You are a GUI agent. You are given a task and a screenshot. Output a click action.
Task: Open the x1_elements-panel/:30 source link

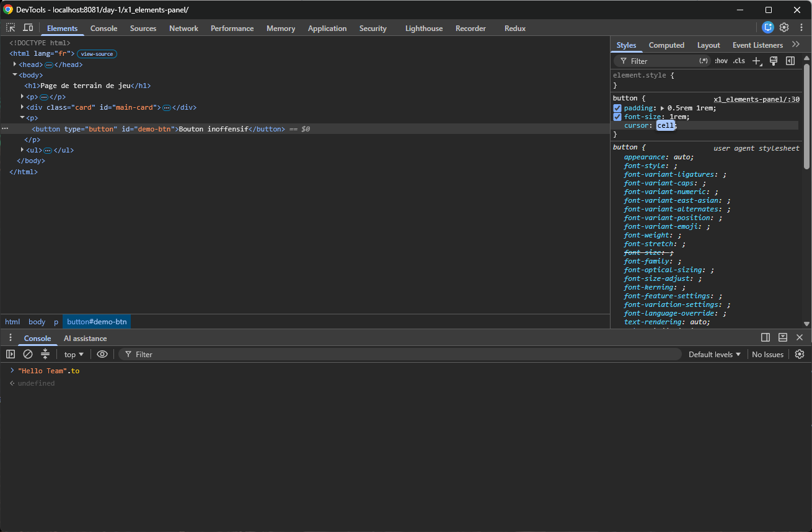[x=756, y=99]
